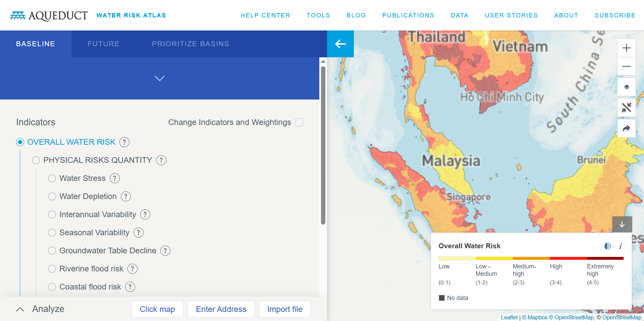Image resolution: width=644 pixels, height=321 pixels.
Task: Select the Water Depletion indicator
Action: [x=52, y=196]
